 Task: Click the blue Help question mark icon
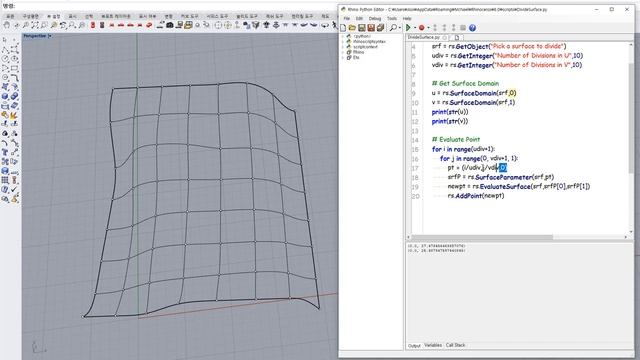click(x=472, y=28)
